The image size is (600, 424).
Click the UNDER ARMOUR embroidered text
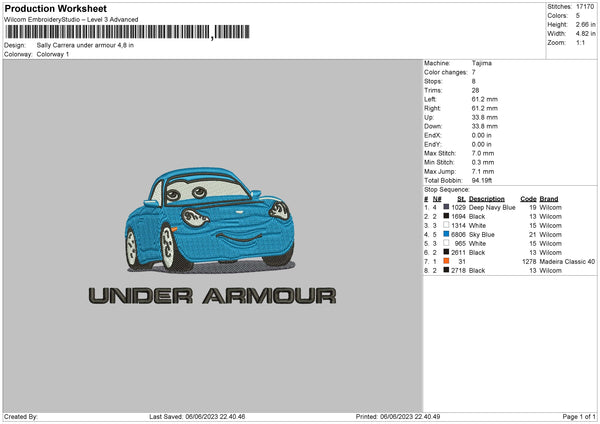click(x=211, y=296)
